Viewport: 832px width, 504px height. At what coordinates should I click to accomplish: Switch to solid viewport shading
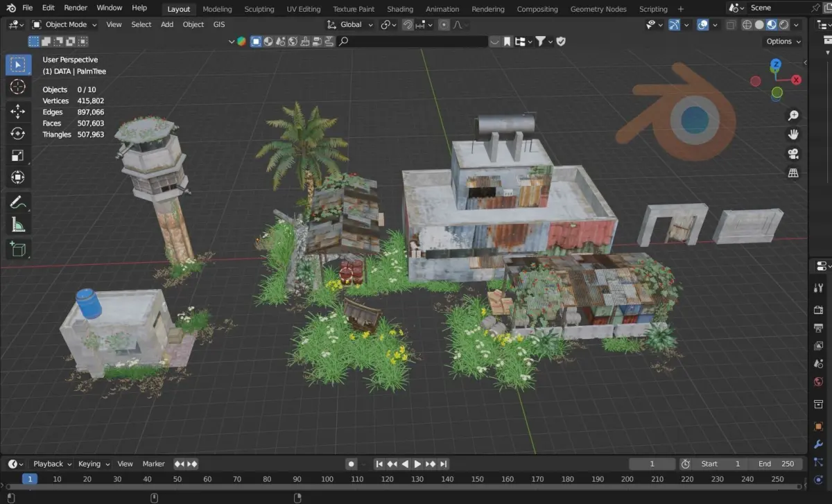(759, 24)
